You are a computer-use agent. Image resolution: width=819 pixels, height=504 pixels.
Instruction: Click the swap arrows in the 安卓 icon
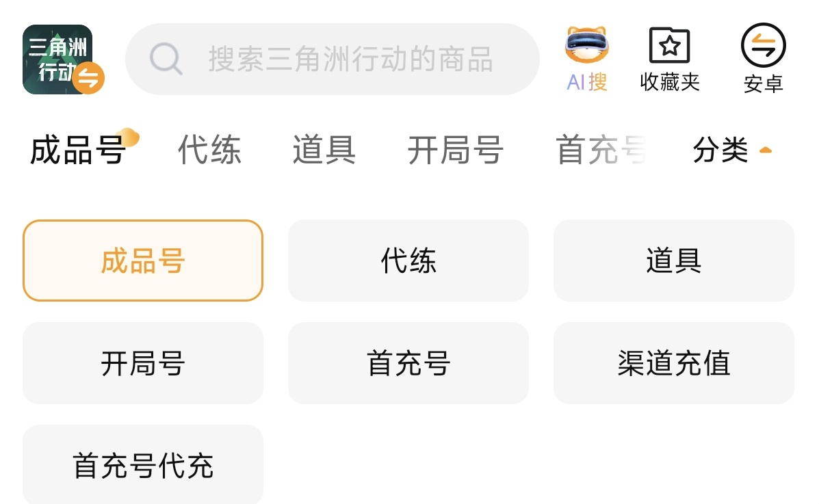[x=763, y=44]
